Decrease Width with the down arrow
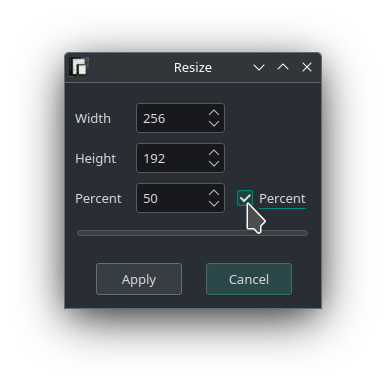 214,123
